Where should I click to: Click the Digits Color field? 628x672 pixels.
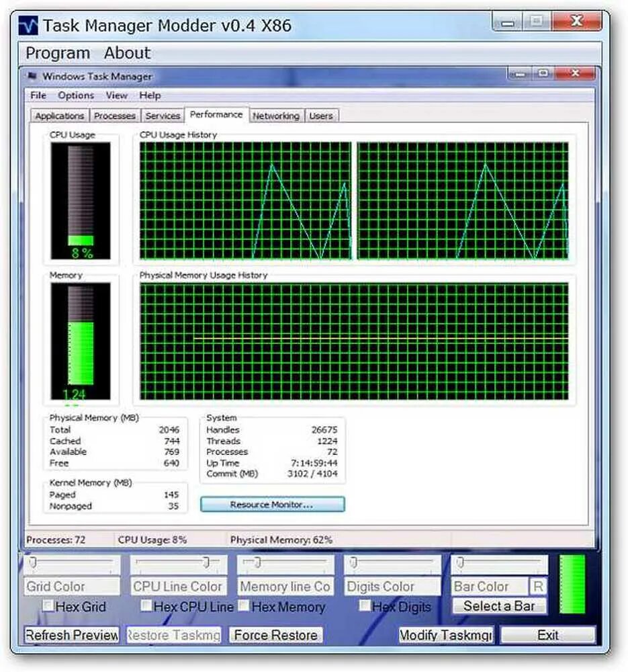coord(392,586)
